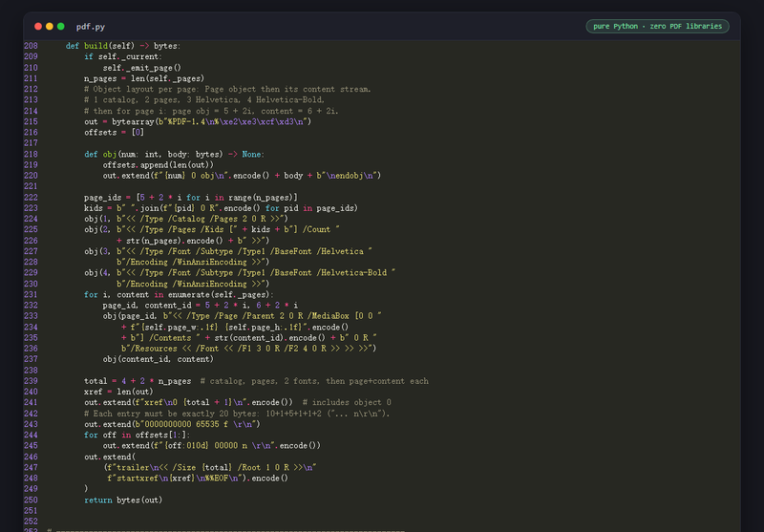Click line number 208
The image size is (764, 532).
31,46
